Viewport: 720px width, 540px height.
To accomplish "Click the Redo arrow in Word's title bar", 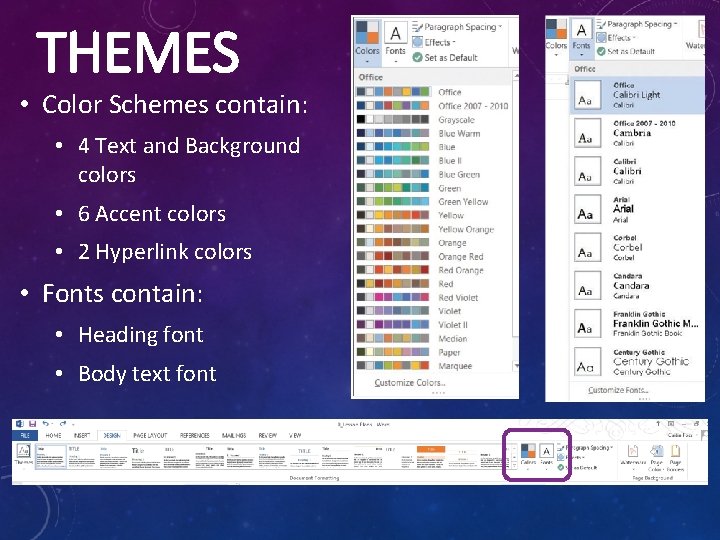I will pyautogui.click(x=63, y=423).
